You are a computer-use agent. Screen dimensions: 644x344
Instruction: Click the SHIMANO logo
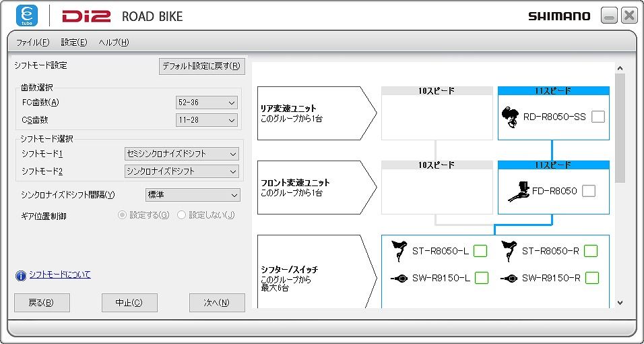[x=559, y=16]
